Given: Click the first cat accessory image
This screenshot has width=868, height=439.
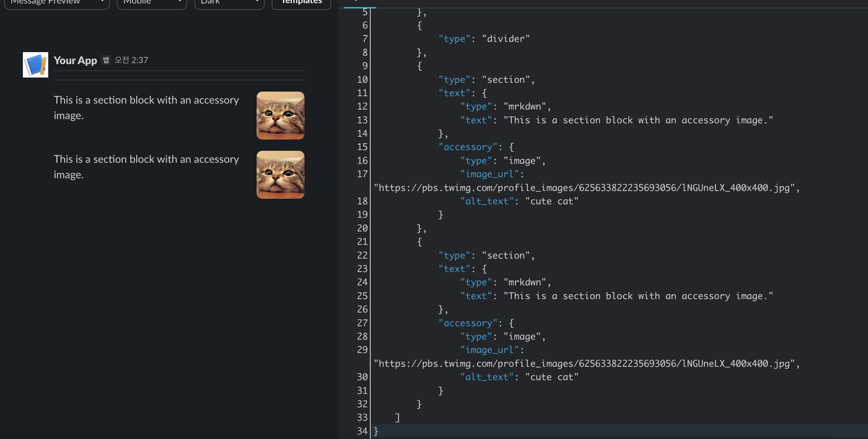Looking at the screenshot, I should pos(280,116).
